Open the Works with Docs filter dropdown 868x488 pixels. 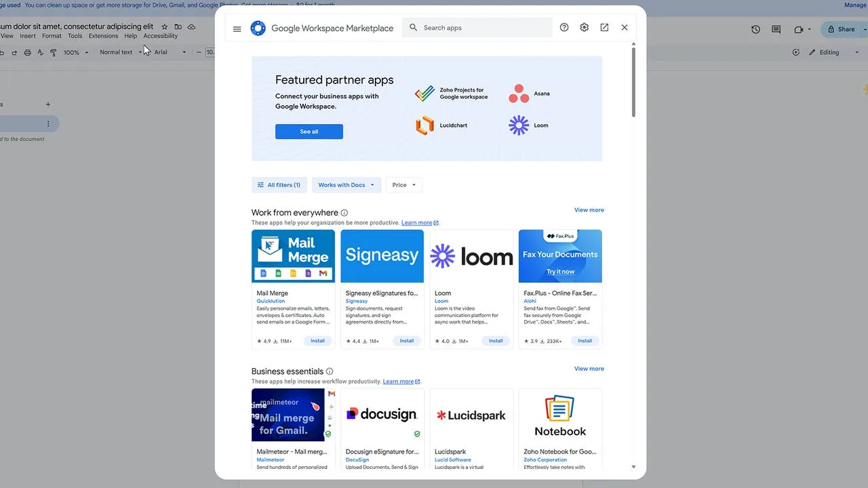point(346,184)
